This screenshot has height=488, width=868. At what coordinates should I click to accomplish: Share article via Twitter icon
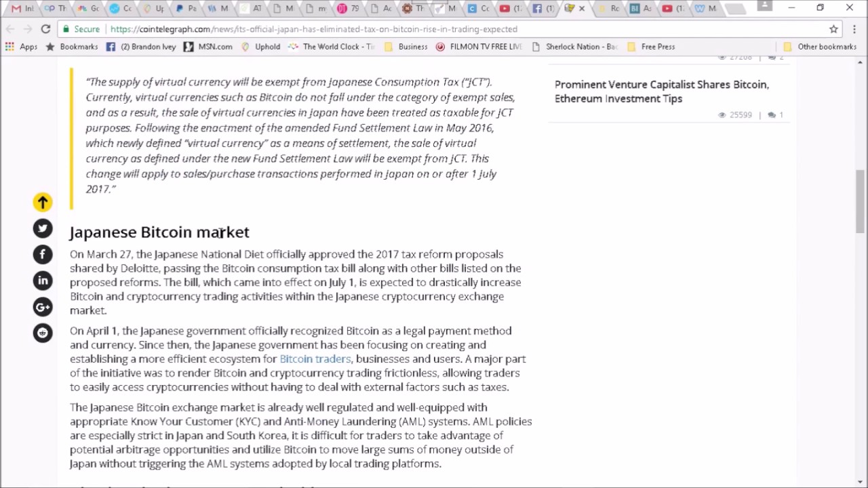42,228
